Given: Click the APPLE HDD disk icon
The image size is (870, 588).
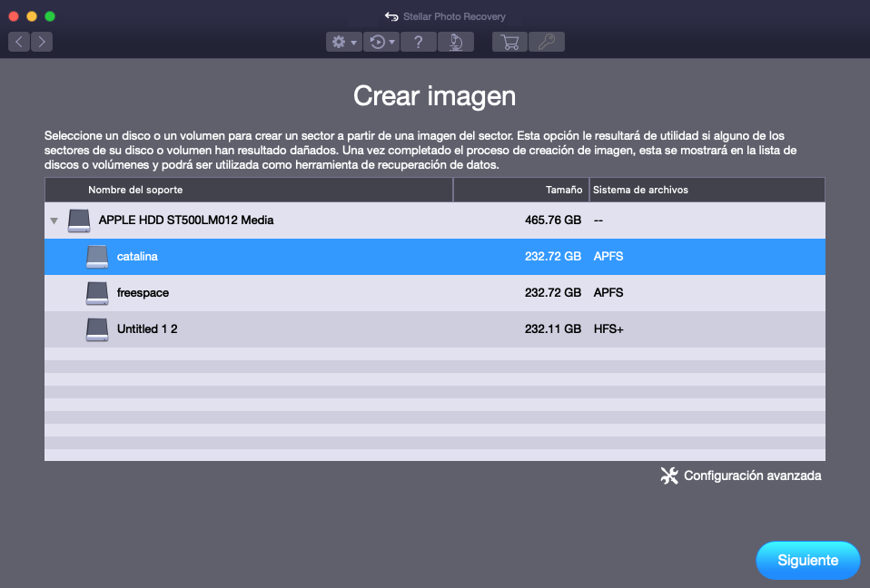Looking at the screenshot, I should click(79, 220).
